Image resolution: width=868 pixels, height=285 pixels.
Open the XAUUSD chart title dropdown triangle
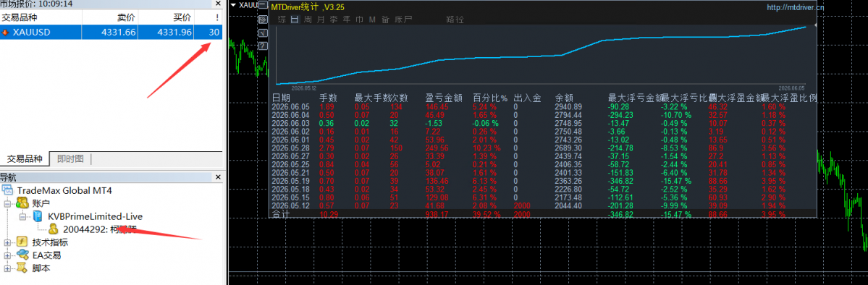[x=234, y=5]
